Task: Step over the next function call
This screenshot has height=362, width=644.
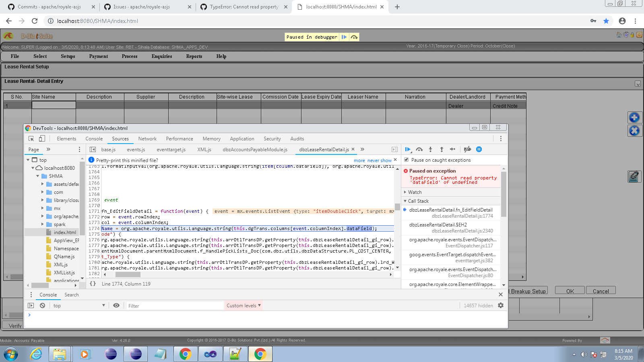Action: [419, 149]
